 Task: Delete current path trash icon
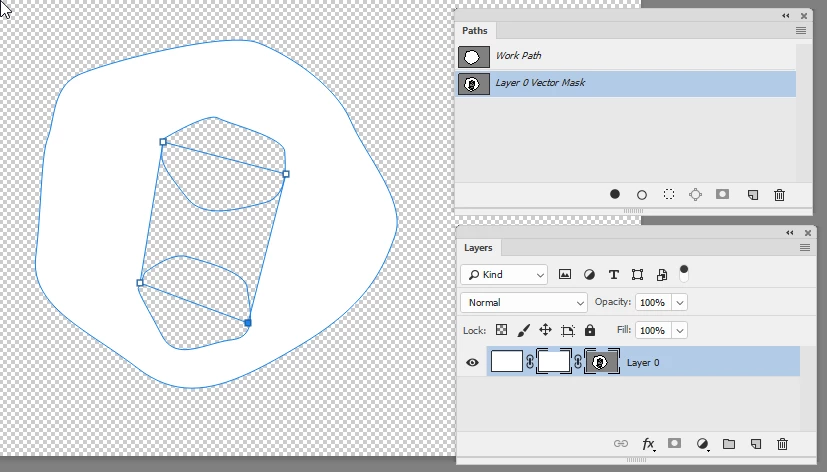[x=780, y=195]
